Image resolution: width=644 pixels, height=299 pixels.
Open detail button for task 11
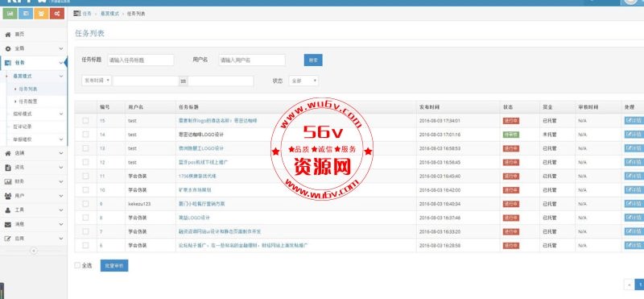pyautogui.click(x=634, y=176)
